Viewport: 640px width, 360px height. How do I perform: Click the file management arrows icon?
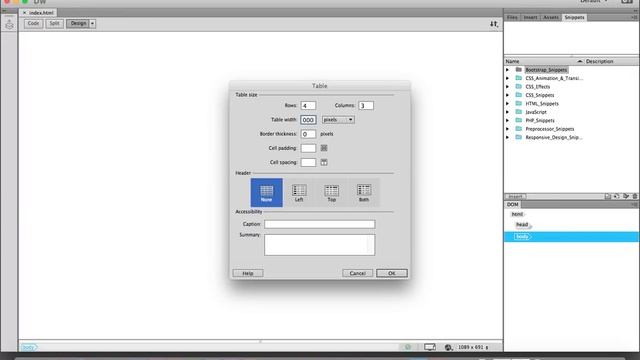point(494,24)
